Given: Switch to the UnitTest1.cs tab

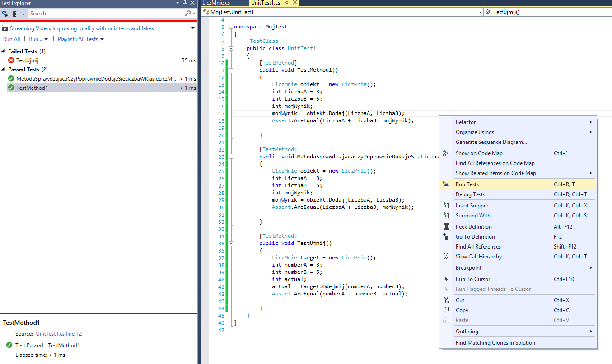Looking at the screenshot, I should (266, 3).
